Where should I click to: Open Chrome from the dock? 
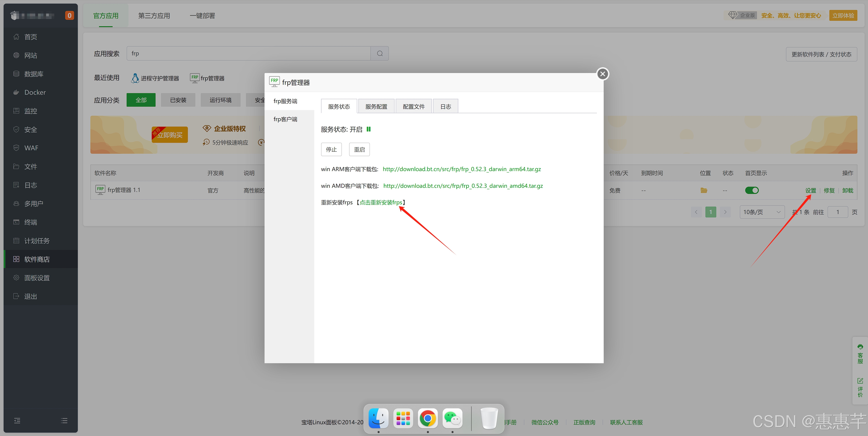pos(428,418)
